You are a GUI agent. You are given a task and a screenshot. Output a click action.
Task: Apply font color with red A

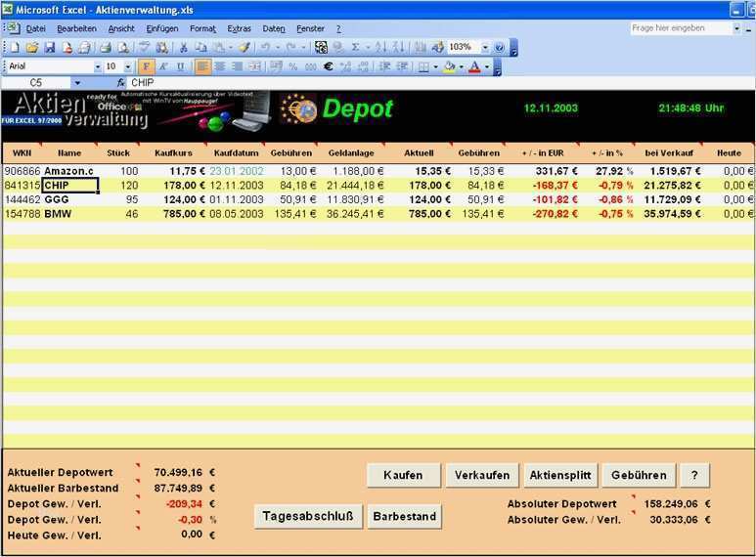click(x=475, y=66)
